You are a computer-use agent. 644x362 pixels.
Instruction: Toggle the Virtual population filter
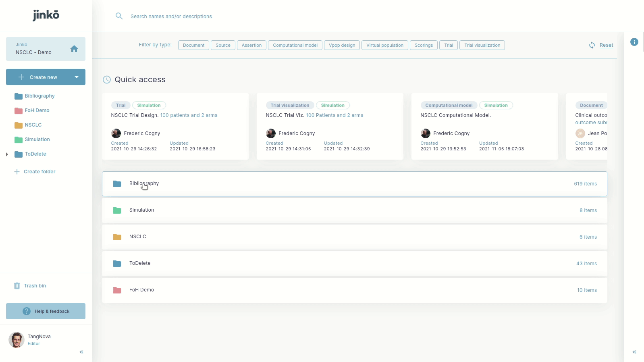tap(384, 45)
